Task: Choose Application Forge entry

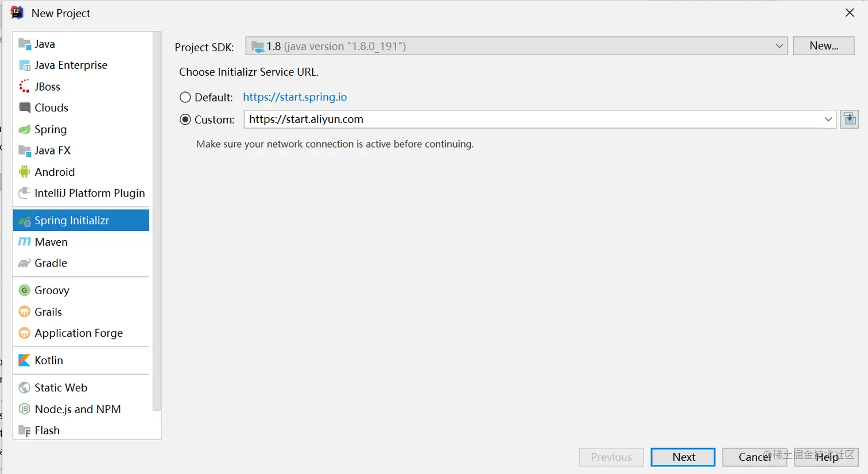Action: click(x=81, y=333)
